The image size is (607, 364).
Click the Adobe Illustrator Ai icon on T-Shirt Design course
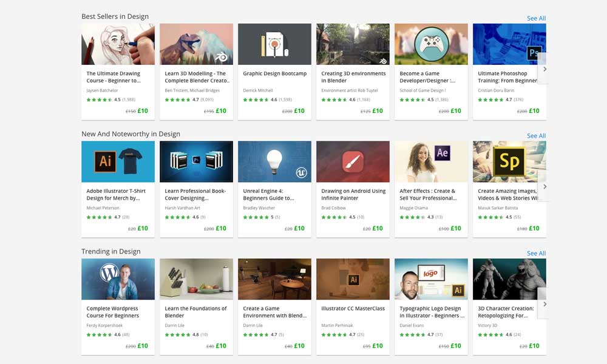click(106, 161)
